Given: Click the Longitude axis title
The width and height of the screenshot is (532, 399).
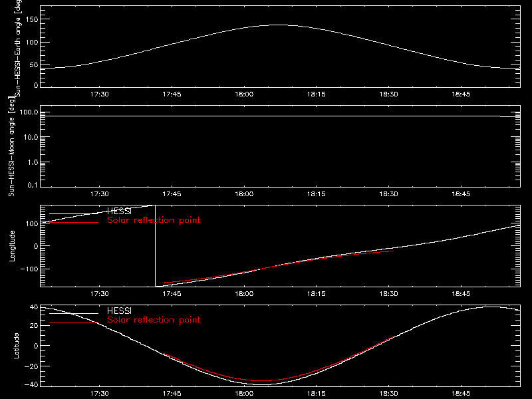Looking at the screenshot, I should point(12,246).
